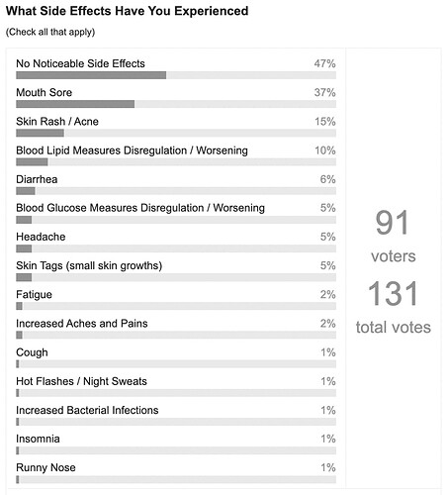Click the Skin Rash / Acne label
Screen dimensions: 448x495
point(57,122)
